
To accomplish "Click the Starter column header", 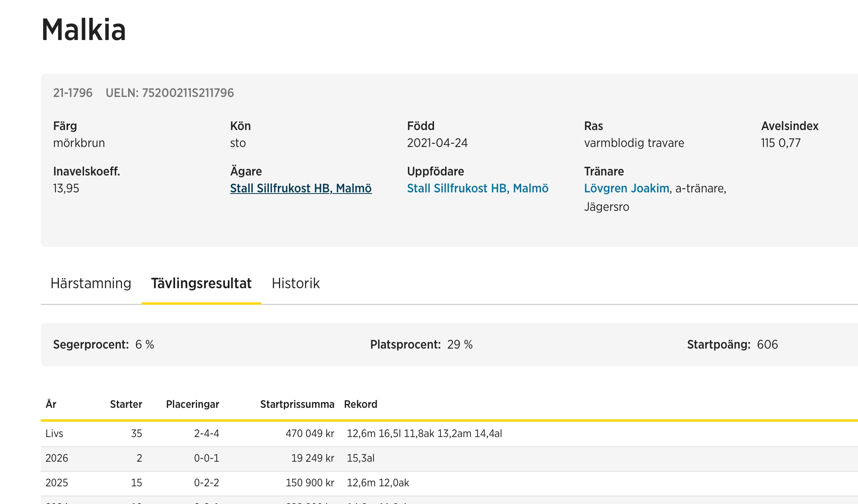I will [126, 404].
